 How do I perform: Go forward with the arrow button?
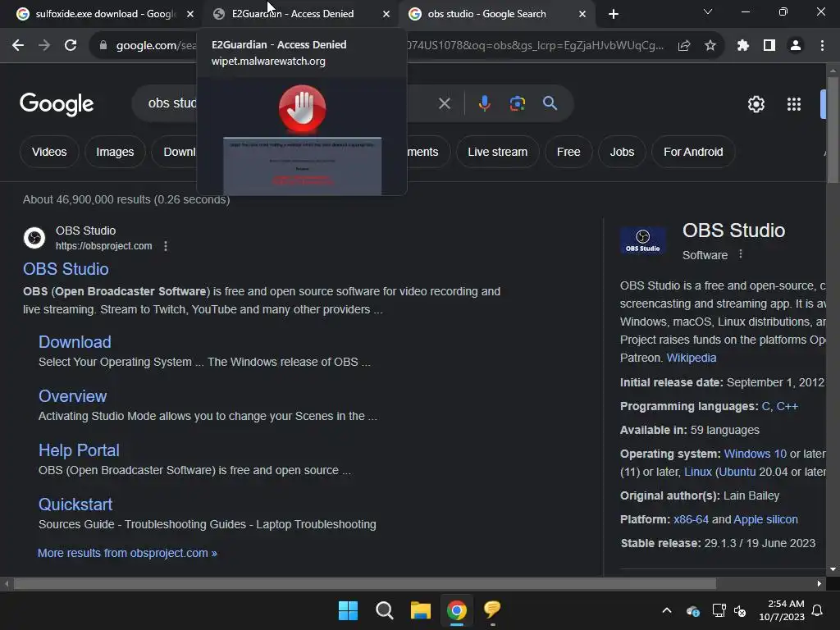click(44, 46)
